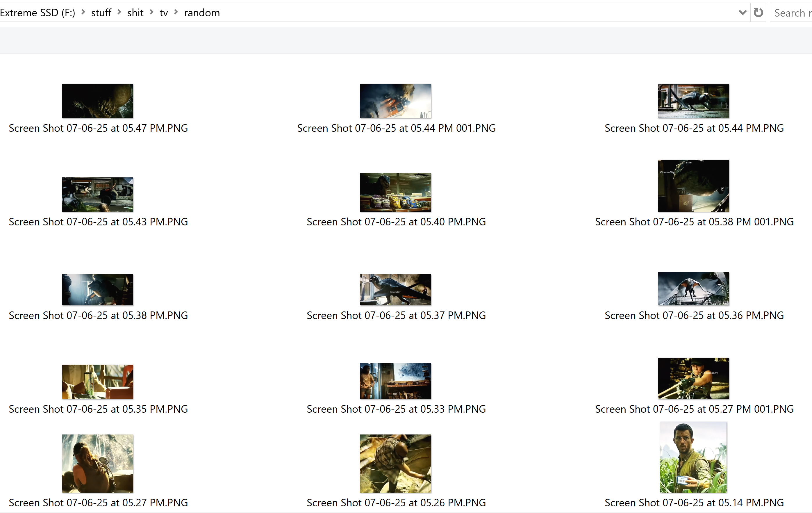The width and height of the screenshot is (812, 513).
Task: Click filename Screen Shot 07-06-25 at 05.27 PM.PNG
Action: tap(98, 503)
